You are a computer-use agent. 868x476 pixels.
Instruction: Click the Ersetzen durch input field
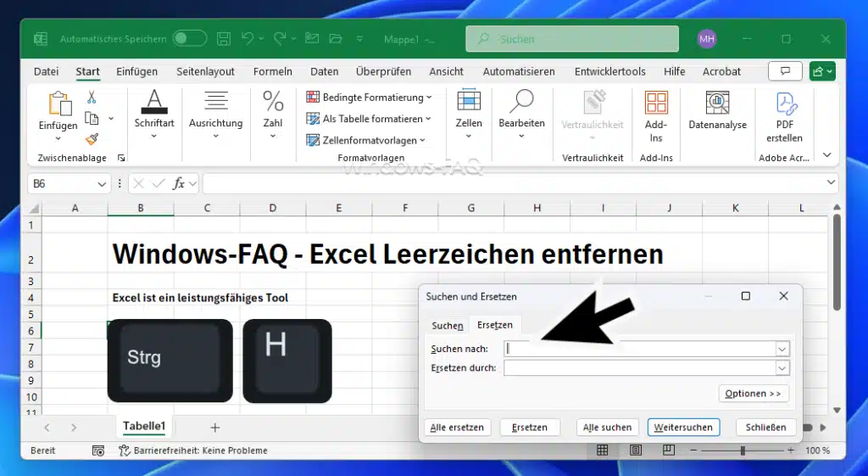pyautogui.click(x=640, y=368)
